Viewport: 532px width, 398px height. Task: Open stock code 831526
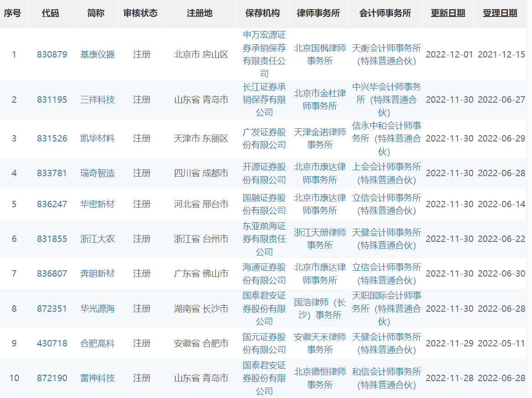[x=52, y=138]
